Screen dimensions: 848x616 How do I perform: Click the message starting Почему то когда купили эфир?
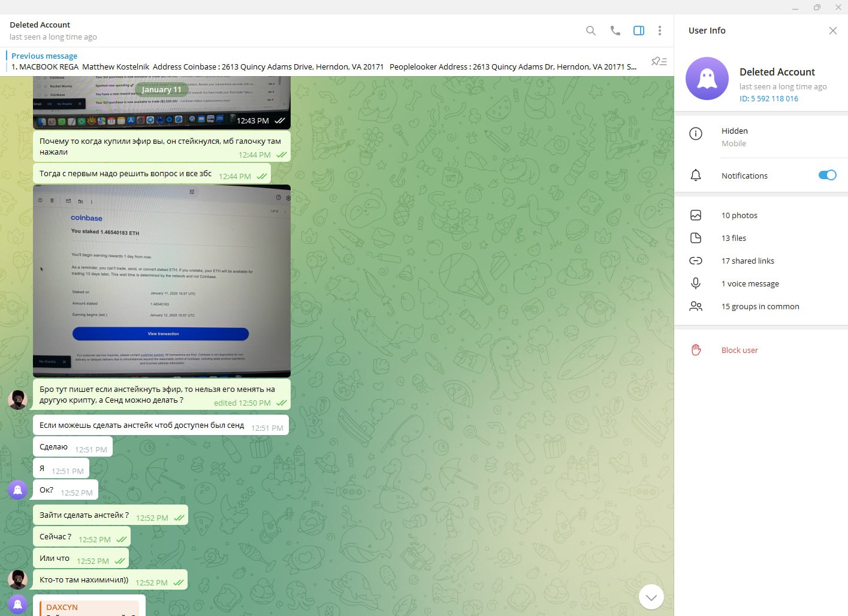[162, 147]
